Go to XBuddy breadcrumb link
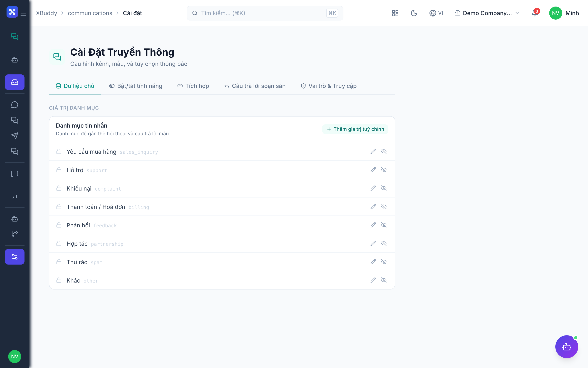The height and width of the screenshot is (368, 588). click(46, 13)
